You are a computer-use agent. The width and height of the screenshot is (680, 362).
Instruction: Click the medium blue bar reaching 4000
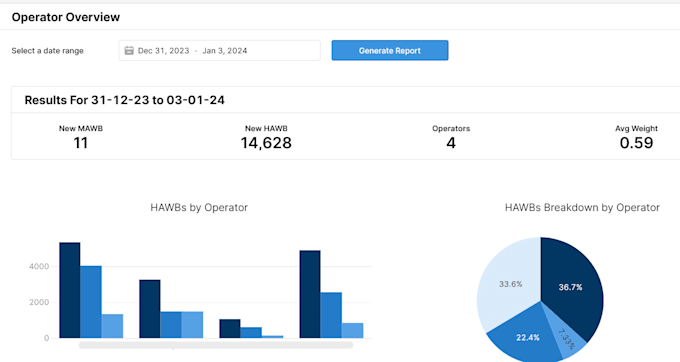pos(91,302)
